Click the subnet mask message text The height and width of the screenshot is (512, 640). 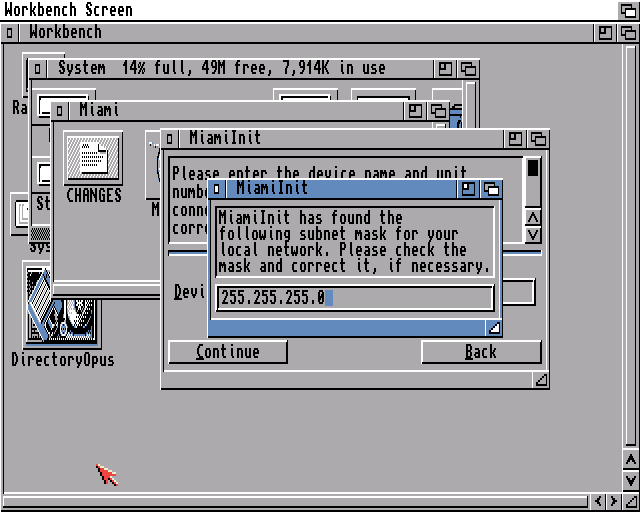354,242
